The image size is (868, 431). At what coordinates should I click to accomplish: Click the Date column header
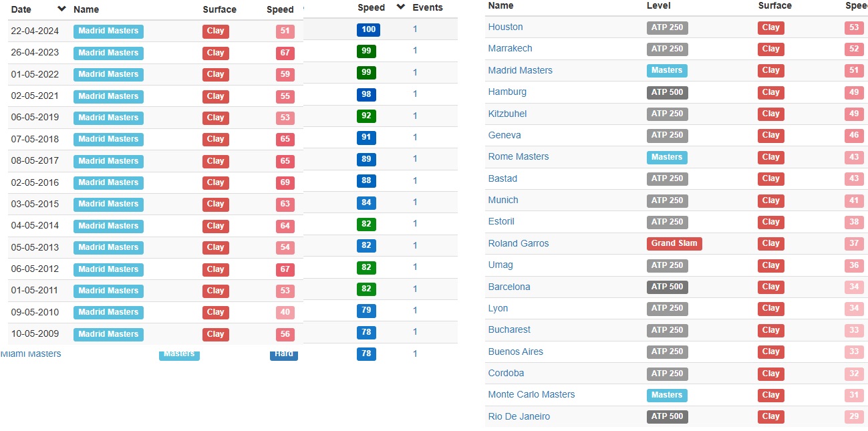click(21, 9)
